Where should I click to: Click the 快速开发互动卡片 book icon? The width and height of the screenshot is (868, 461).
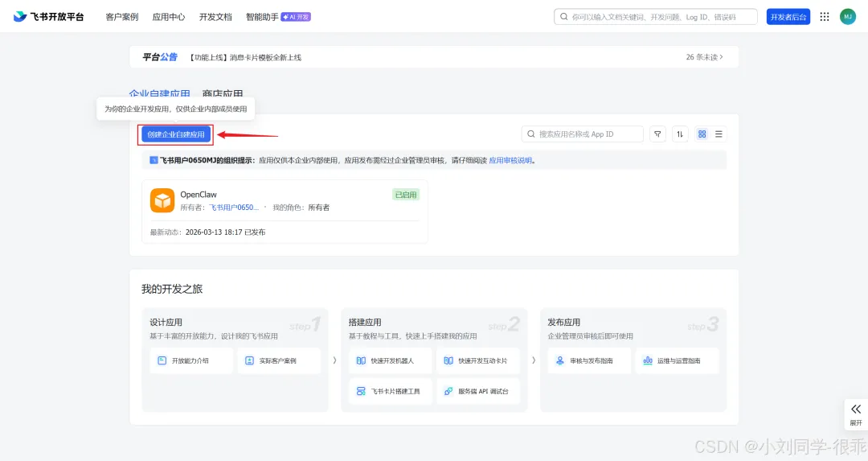(448, 360)
